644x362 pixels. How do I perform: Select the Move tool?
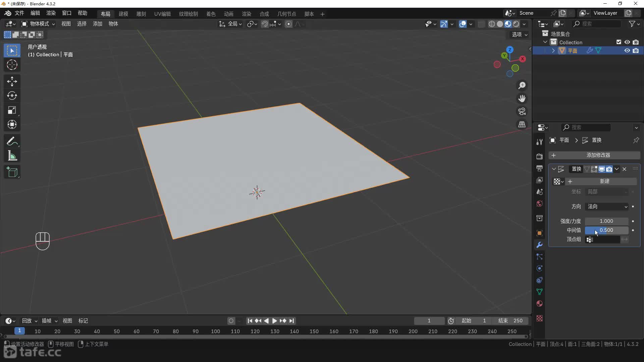pos(12,81)
